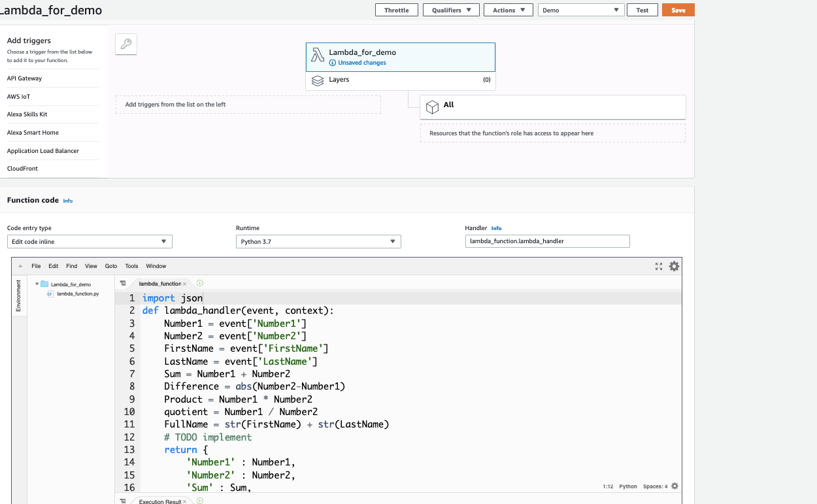The image size is (817, 504).
Task: Open Function code Info link
Action: pos(68,201)
